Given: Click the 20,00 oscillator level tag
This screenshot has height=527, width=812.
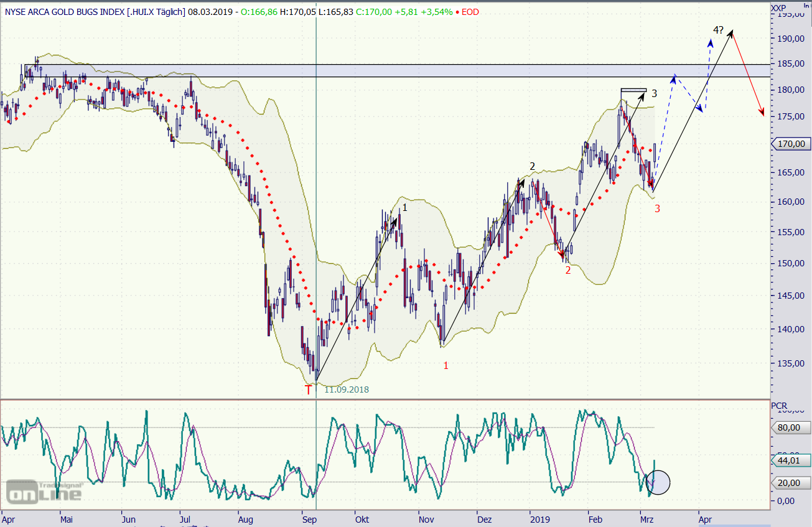Looking at the screenshot, I should point(791,482).
